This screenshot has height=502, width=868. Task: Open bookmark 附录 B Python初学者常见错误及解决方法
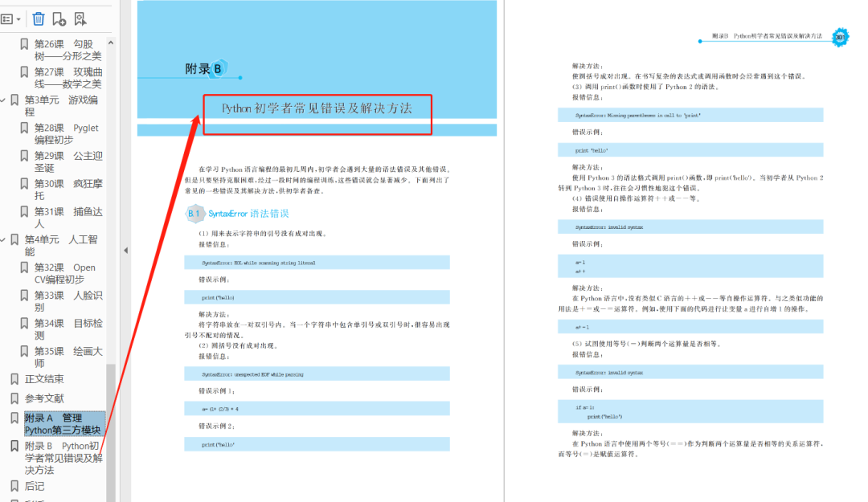pos(63,458)
